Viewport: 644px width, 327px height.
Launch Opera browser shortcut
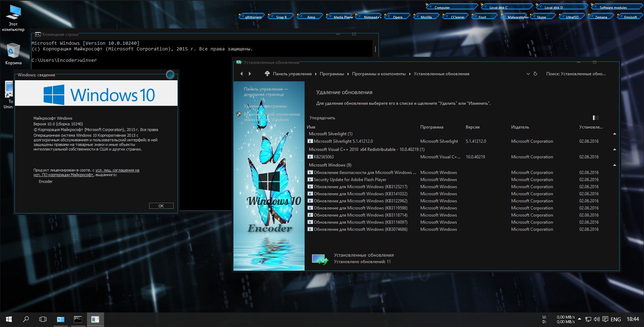tap(398, 17)
